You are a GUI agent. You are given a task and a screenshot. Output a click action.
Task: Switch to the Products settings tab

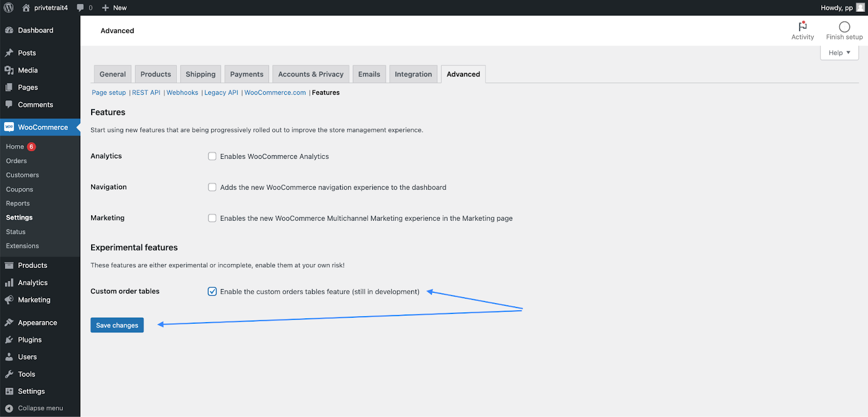click(156, 74)
